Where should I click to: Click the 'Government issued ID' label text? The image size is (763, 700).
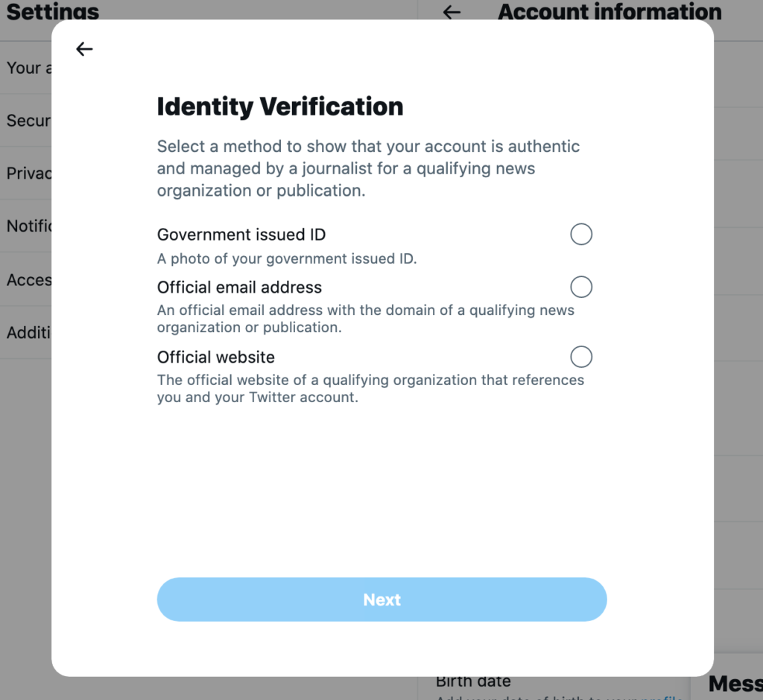click(x=241, y=235)
